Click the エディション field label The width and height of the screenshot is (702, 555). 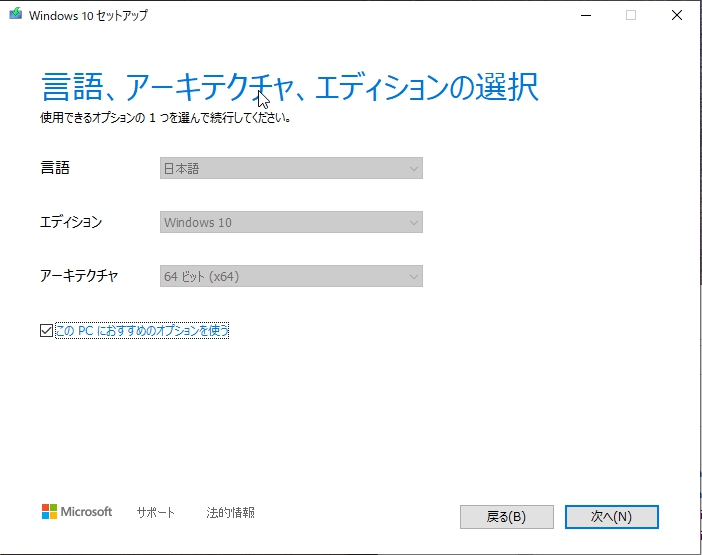pyautogui.click(x=71, y=222)
